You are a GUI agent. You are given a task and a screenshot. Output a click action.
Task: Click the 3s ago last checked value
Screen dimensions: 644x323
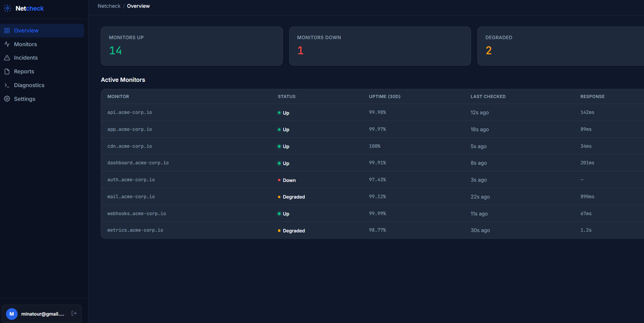pyautogui.click(x=478, y=180)
